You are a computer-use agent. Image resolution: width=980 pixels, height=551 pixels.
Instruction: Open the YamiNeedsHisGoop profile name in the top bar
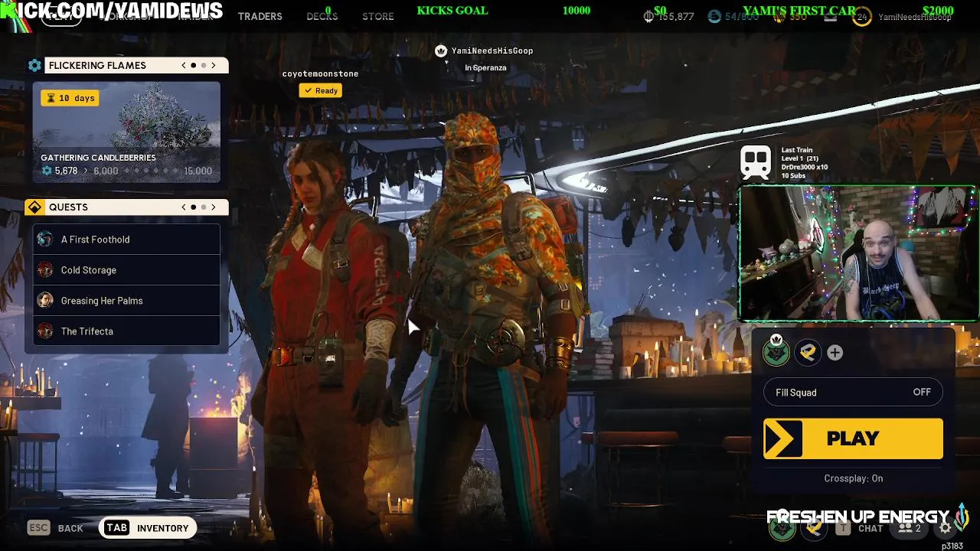tap(914, 17)
